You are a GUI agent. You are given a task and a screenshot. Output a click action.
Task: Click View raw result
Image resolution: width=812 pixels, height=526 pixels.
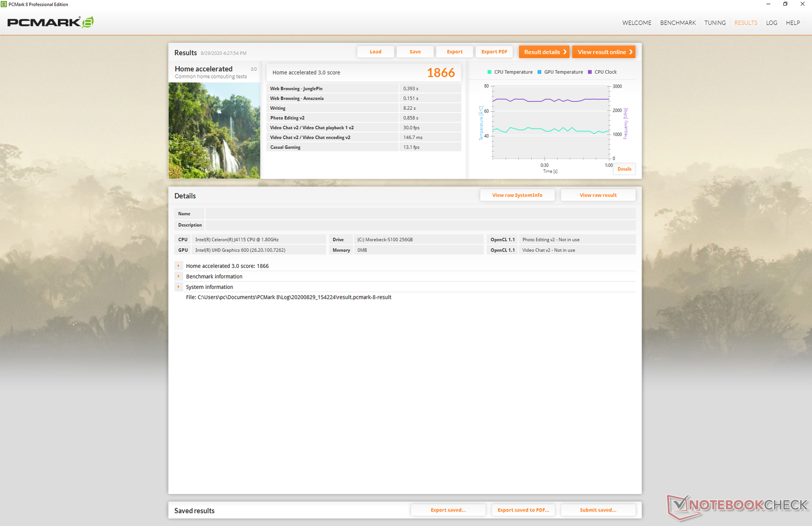pos(598,195)
